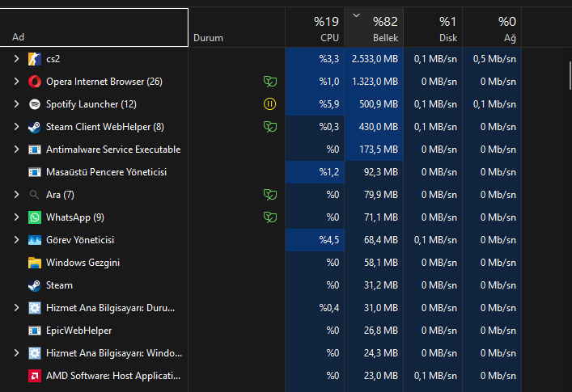Click the %5,9 CPU cell

(x=315, y=104)
